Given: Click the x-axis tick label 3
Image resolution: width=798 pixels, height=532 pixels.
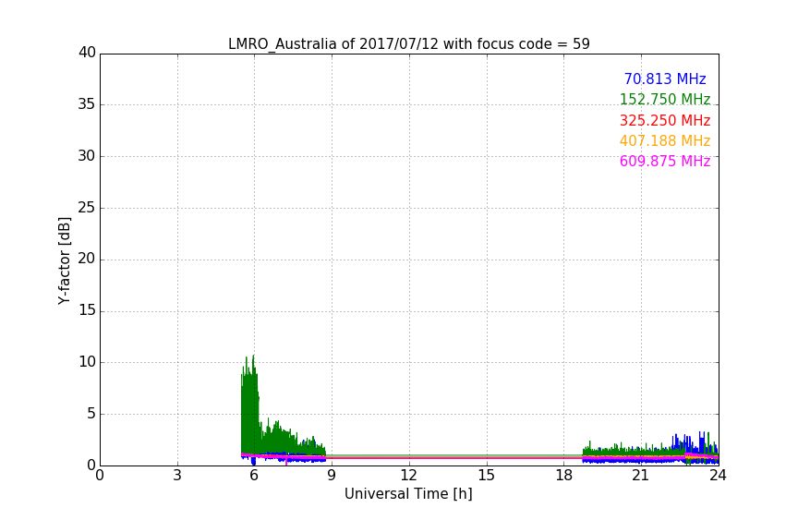Looking at the screenshot, I should pos(177,476).
